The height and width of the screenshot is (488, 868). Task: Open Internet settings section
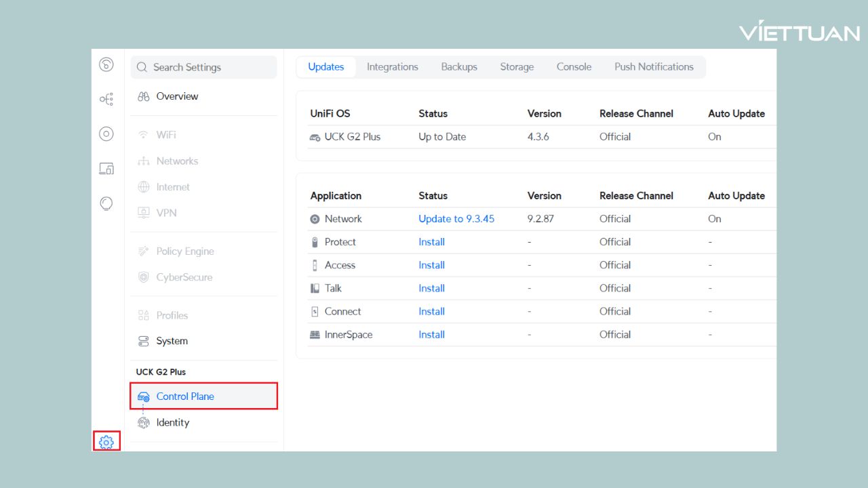(204, 187)
